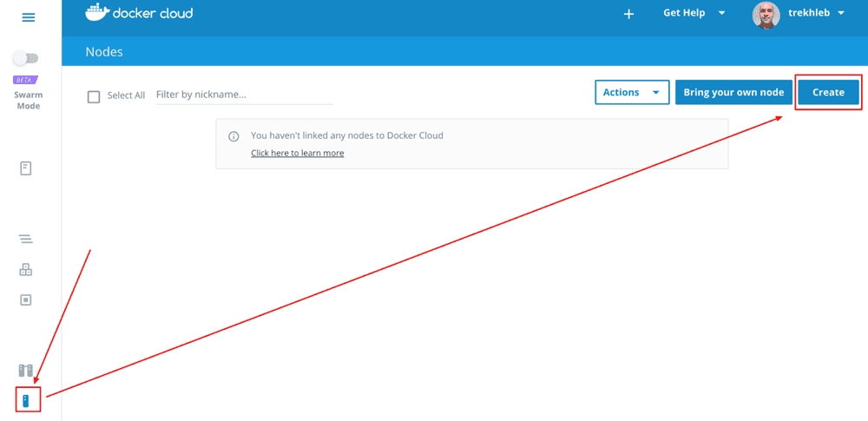Image resolution: width=868 pixels, height=421 pixels.
Task: Focus the Filter by nickname field
Action: [245, 95]
